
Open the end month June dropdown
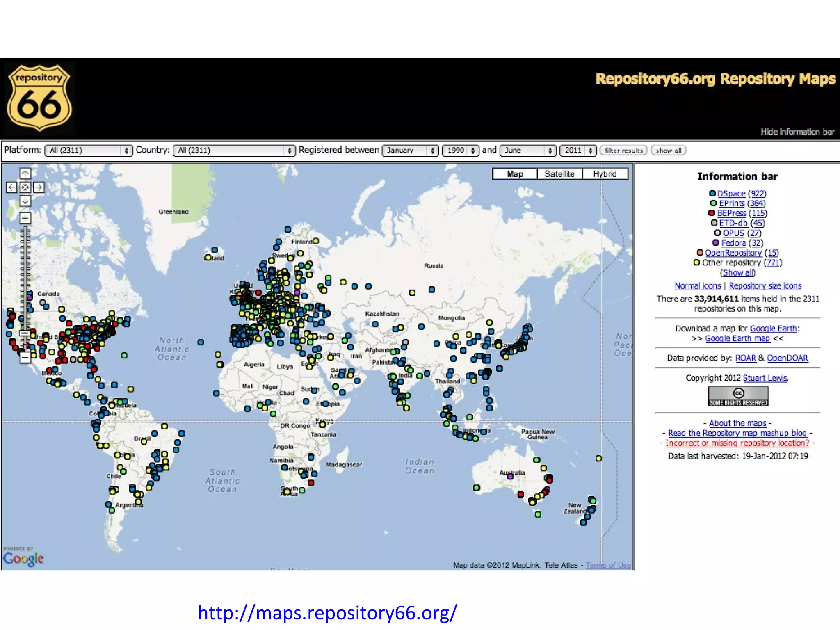(528, 151)
